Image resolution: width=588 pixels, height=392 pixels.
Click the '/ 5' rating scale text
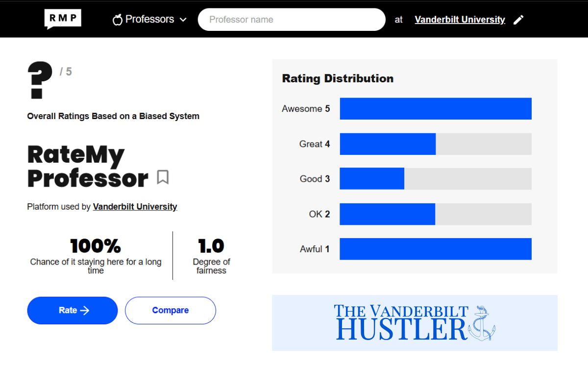[66, 72]
